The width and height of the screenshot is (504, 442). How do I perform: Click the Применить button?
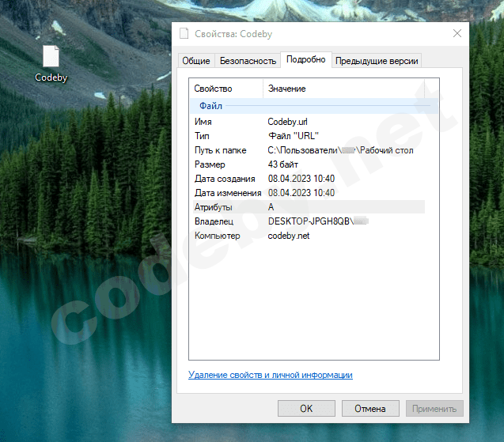click(434, 408)
